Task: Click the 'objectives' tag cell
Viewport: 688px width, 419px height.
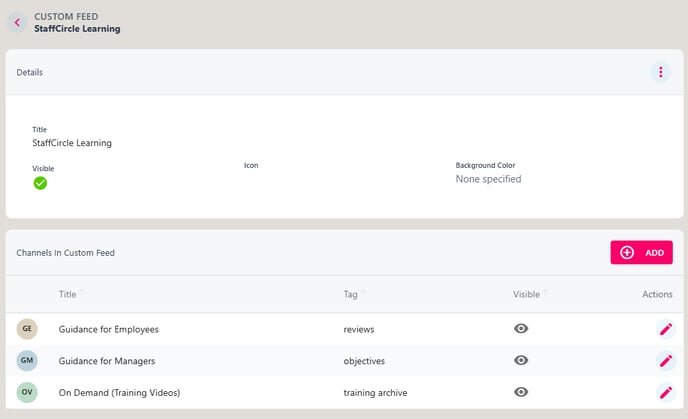Action: tap(364, 361)
